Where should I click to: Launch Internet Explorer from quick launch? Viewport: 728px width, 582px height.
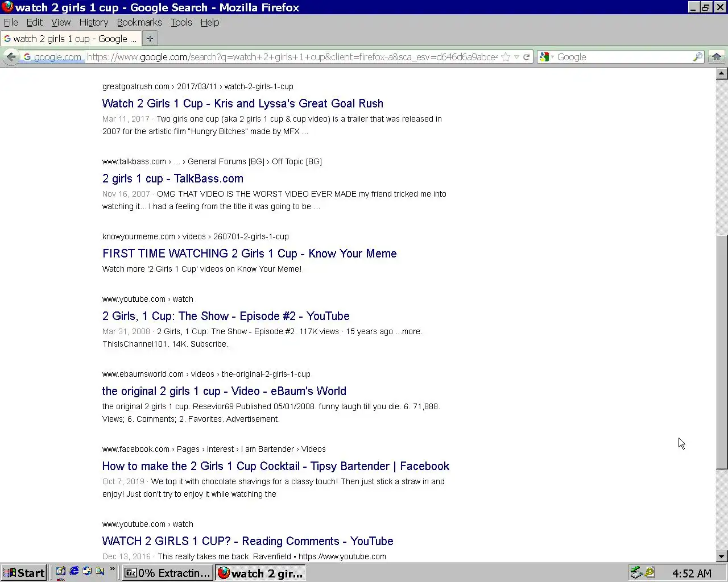pos(74,571)
